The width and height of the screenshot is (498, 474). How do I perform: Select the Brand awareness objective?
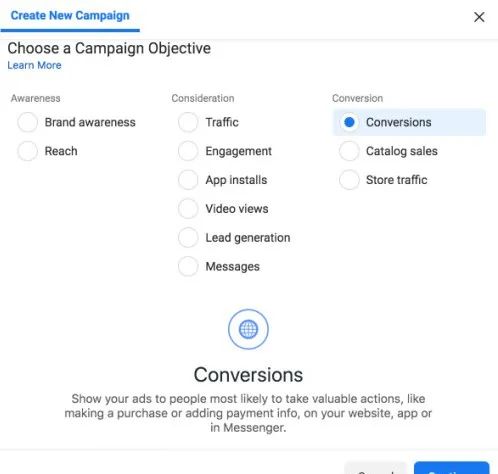27,122
